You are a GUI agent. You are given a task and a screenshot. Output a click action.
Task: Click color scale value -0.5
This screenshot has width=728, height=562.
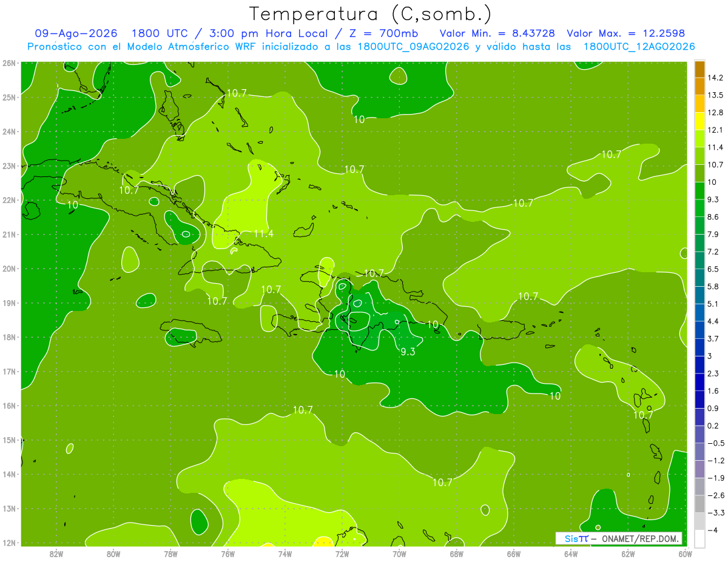[x=716, y=443]
